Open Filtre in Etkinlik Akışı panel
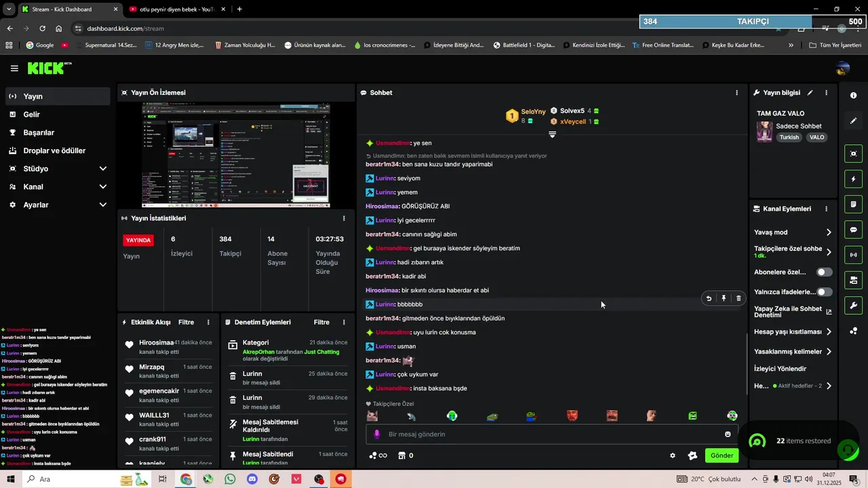The width and height of the screenshot is (868, 488). [x=186, y=323]
